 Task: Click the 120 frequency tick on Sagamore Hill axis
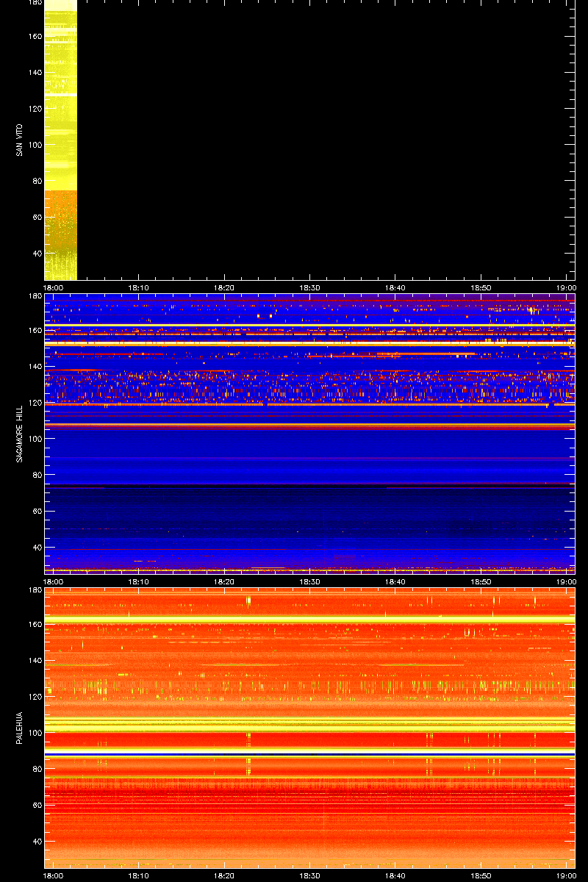tap(35, 403)
